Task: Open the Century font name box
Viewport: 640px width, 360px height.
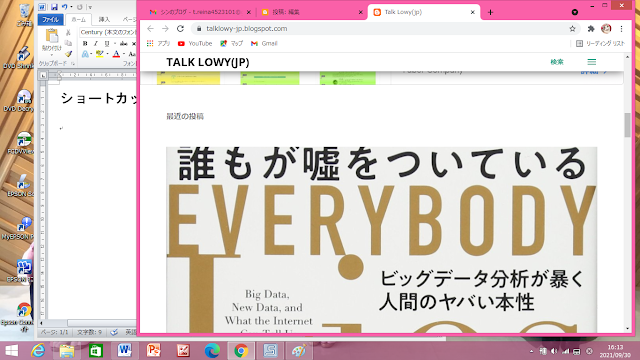Action: tap(107, 32)
